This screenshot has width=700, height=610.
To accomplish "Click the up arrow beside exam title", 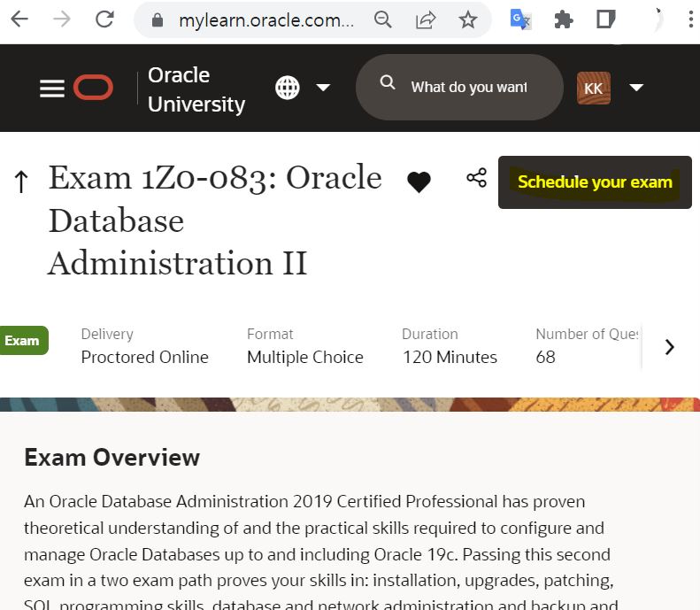I will 21,181.
